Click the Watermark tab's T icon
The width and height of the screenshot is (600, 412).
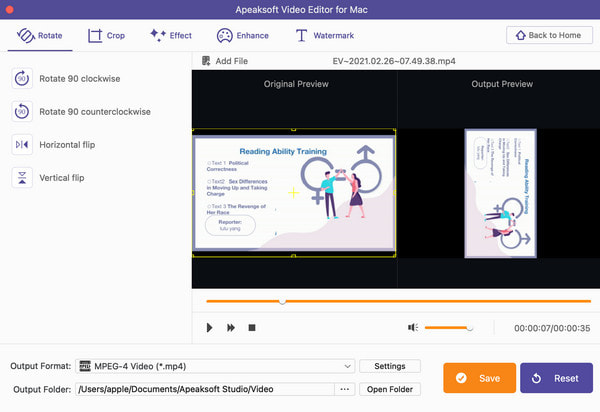[302, 36]
